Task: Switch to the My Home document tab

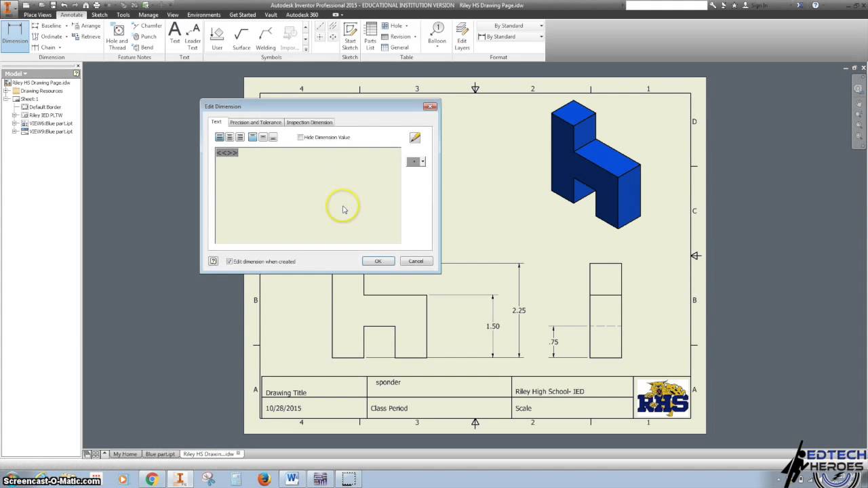Action: pyautogui.click(x=125, y=454)
